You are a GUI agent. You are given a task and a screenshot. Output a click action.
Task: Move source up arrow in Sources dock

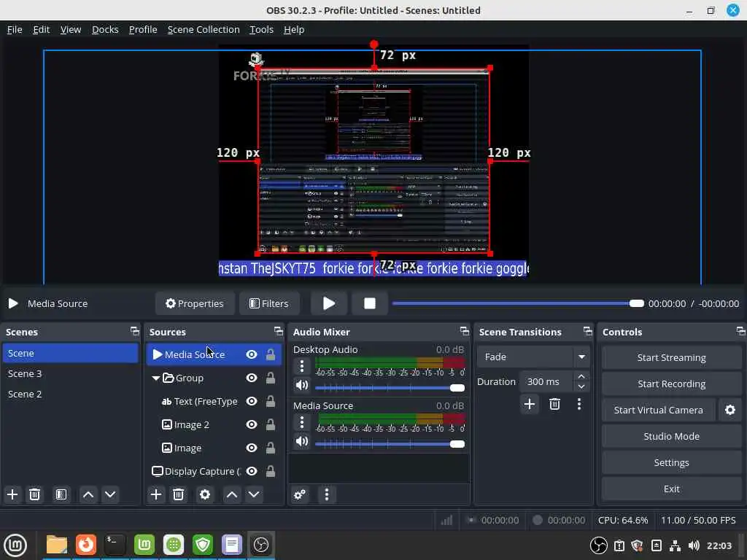pos(232,494)
